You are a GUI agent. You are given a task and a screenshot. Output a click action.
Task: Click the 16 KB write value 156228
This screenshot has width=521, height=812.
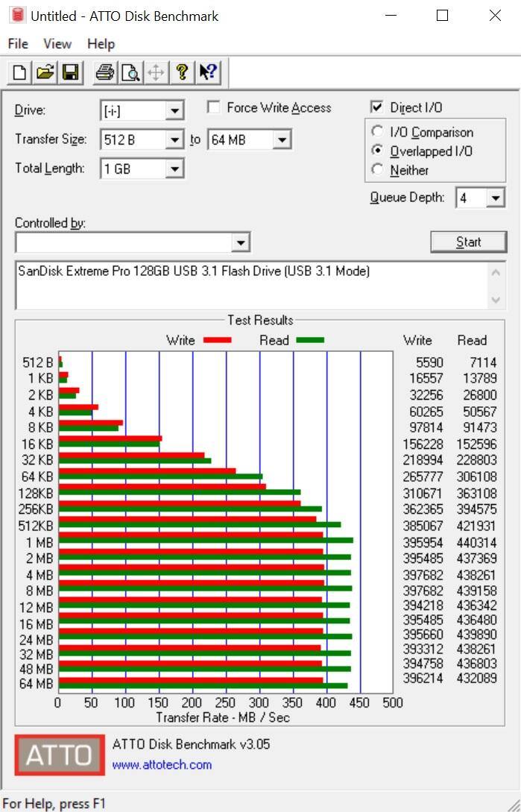(x=423, y=444)
